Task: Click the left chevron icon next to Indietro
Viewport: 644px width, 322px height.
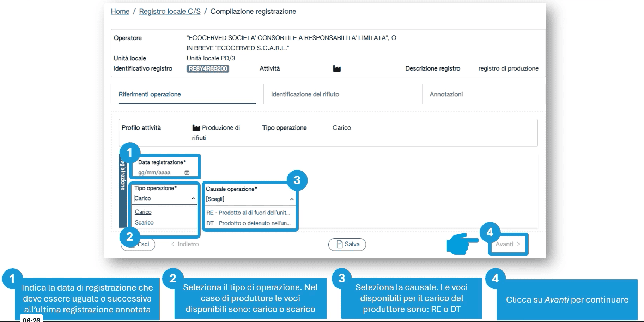Action: (173, 244)
